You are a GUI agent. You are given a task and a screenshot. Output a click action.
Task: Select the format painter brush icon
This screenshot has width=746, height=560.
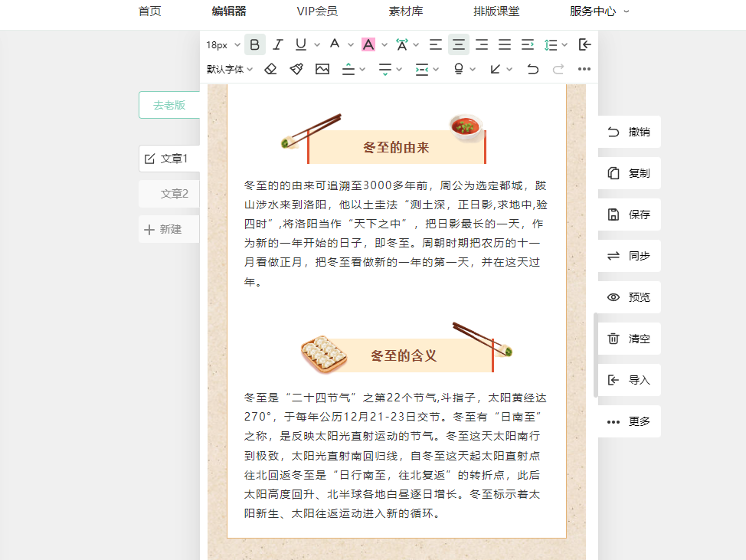pyautogui.click(x=296, y=69)
